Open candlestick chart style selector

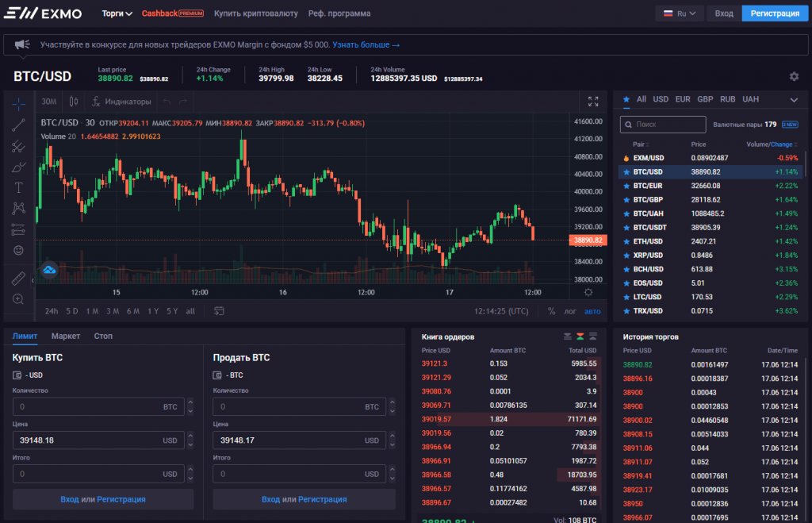coord(73,102)
